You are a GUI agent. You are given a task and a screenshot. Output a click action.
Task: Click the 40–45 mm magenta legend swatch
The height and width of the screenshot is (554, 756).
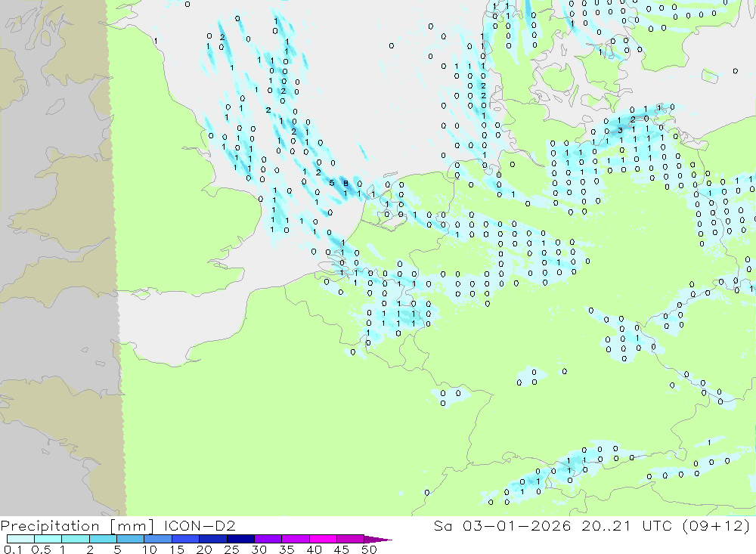pos(323,539)
